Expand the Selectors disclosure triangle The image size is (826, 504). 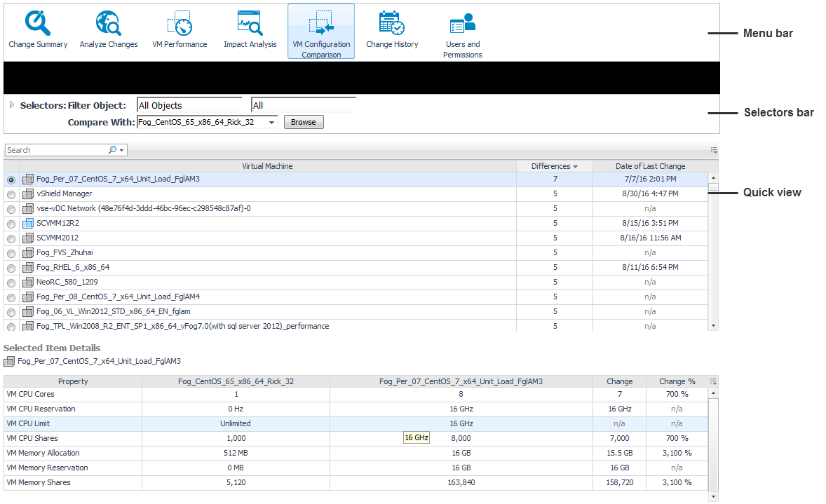click(12, 105)
